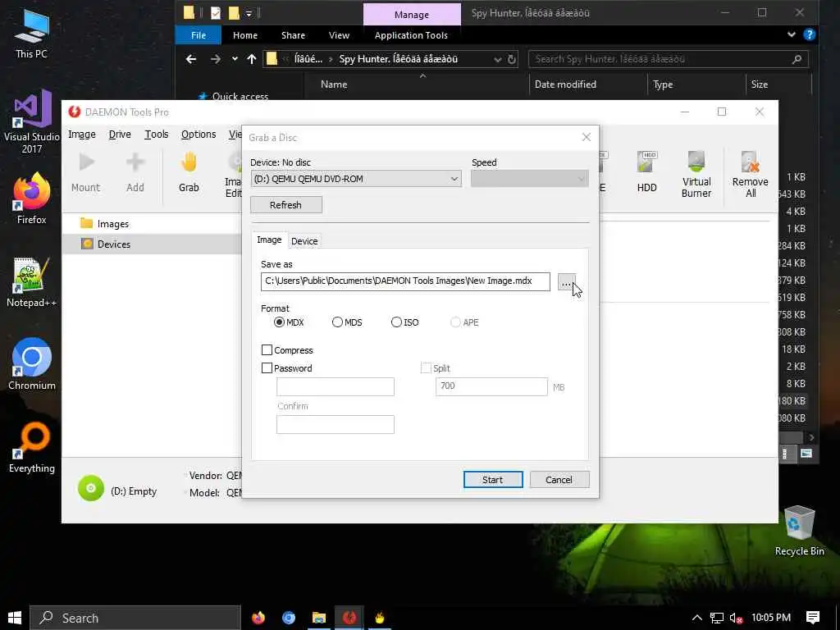
Task: Open the Tools menu
Action: point(157,134)
